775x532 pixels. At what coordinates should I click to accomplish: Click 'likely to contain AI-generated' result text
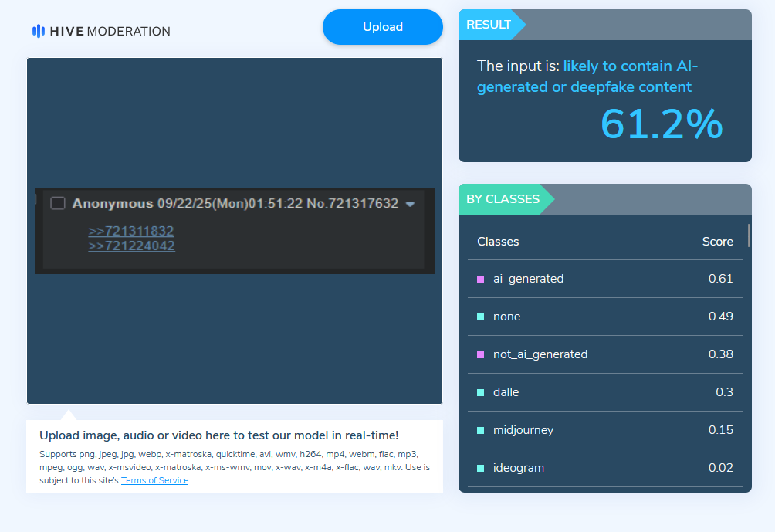587,76
